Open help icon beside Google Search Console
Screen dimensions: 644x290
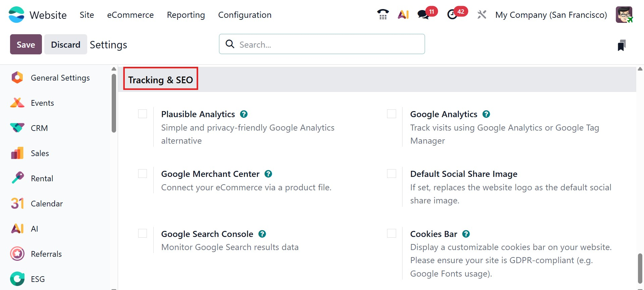coord(262,234)
